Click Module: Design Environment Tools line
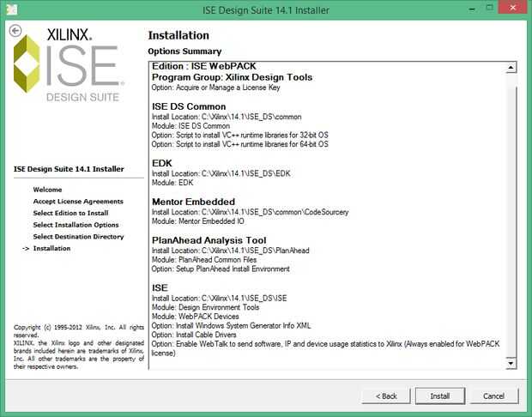The height and width of the screenshot is (417, 532). pos(205,307)
